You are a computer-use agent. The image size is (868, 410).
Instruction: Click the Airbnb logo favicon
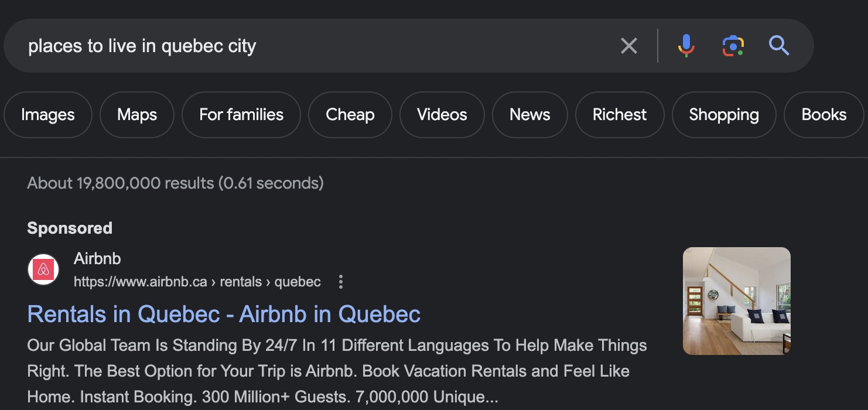pos(43,269)
